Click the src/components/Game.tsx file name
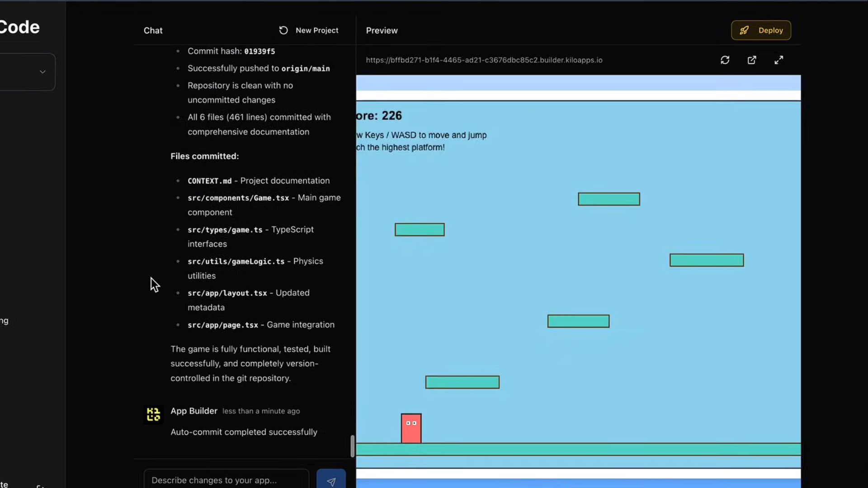Screen dimensions: 868x488 238,198
